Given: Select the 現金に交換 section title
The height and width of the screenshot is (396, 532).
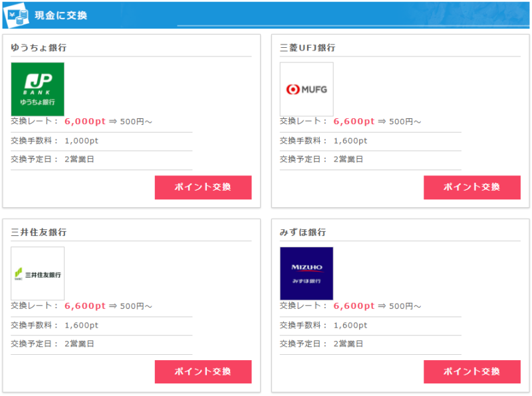Looking at the screenshot, I should [x=61, y=15].
